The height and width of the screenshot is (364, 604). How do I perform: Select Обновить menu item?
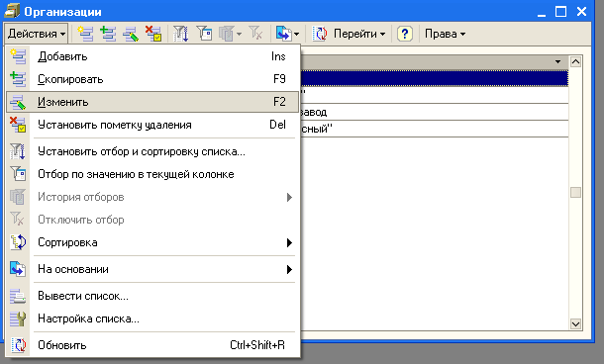coord(152,345)
